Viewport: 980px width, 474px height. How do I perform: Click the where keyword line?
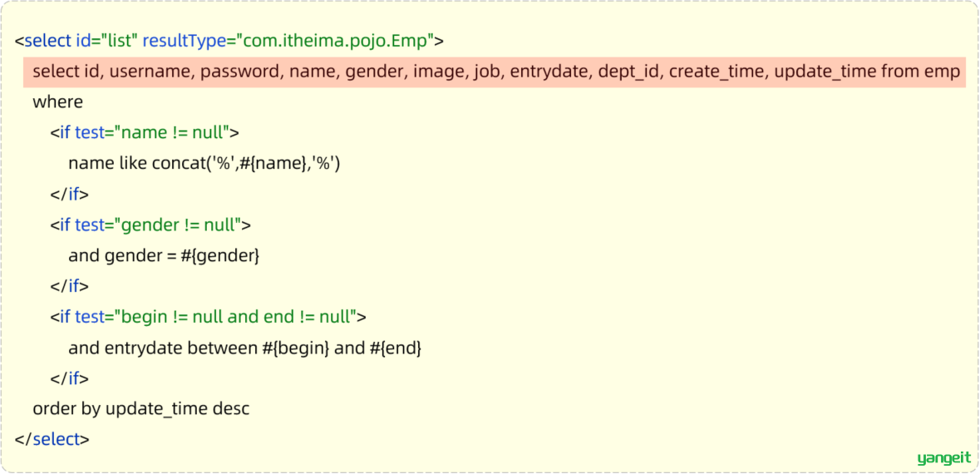click(x=57, y=102)
